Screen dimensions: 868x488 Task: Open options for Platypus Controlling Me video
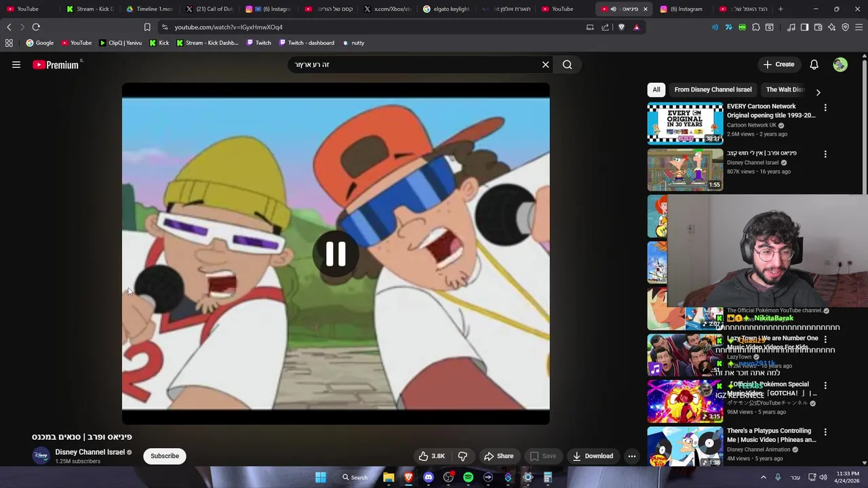(825, 432)
